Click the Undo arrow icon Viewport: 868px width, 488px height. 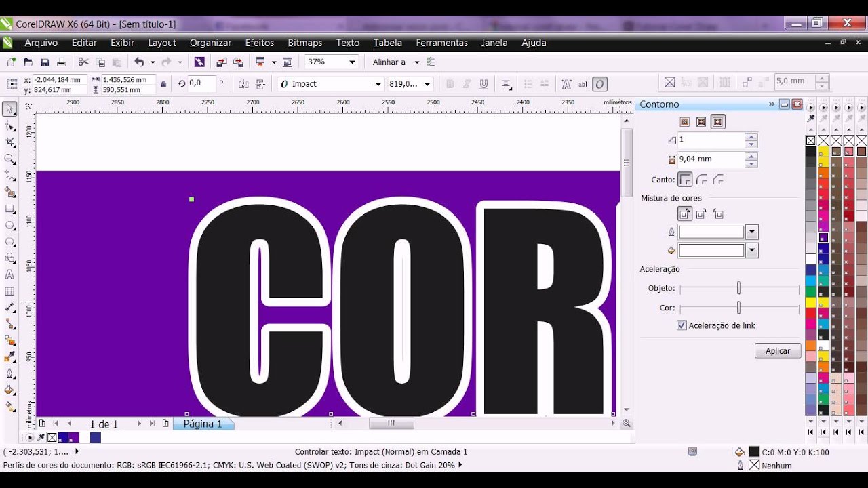click(139, 62)
